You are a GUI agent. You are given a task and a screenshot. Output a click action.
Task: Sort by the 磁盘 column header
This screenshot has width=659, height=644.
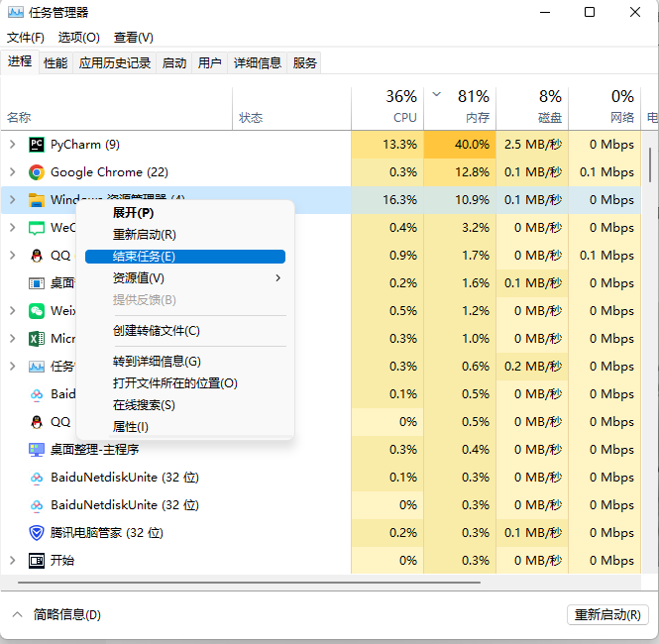(532, 108)
